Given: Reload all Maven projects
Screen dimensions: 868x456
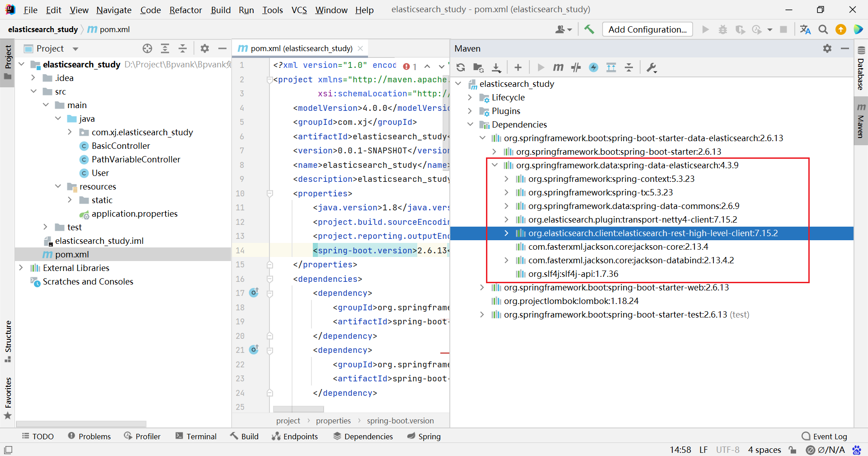Looking at the screenshot, I should pos(461,67).
